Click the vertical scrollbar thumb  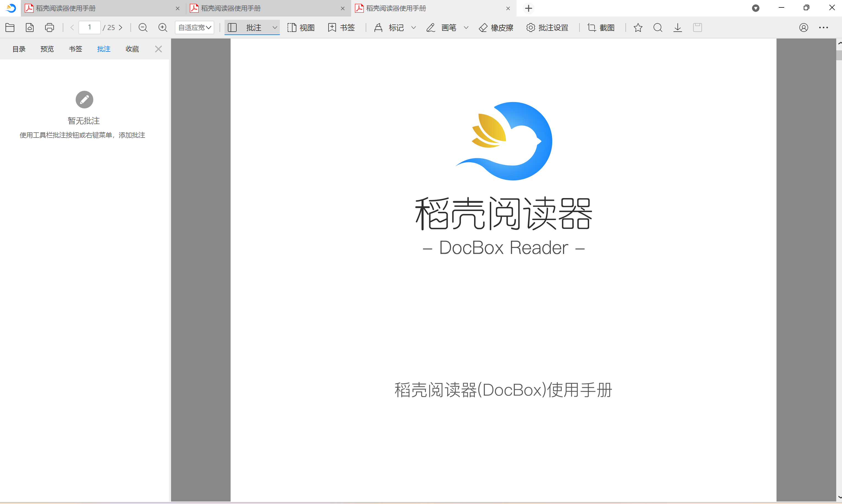839,55
